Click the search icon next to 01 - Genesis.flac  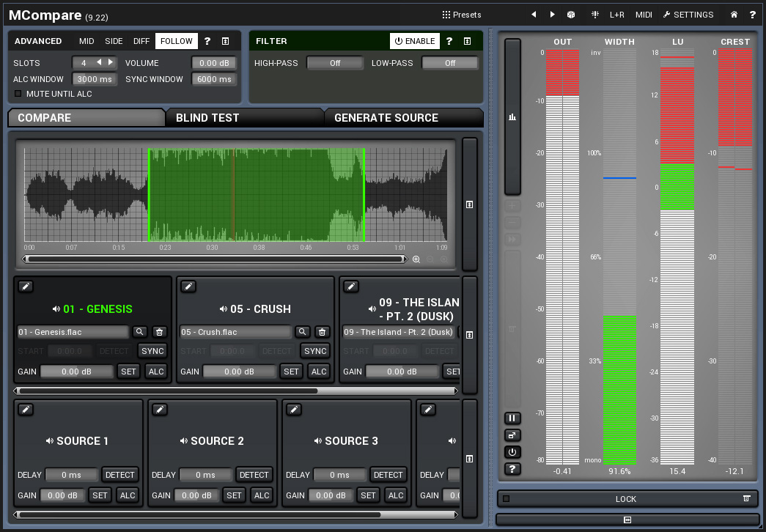click(139, 332)
